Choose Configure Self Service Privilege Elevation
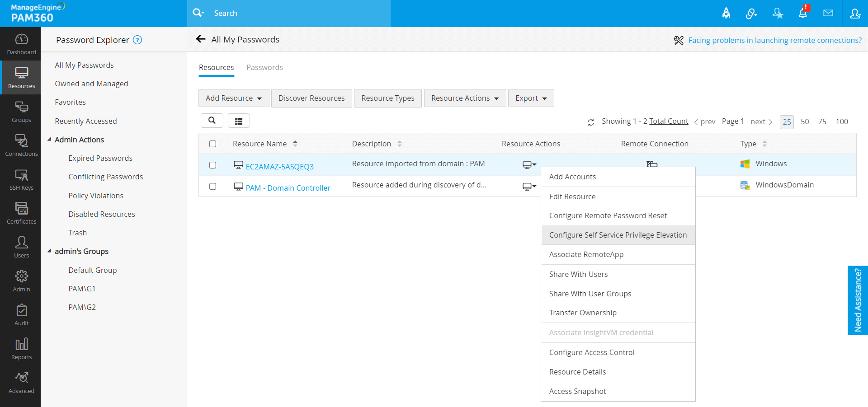Image resolution: width=868 pixels, height=407 pixels. (x=618, y=235)
